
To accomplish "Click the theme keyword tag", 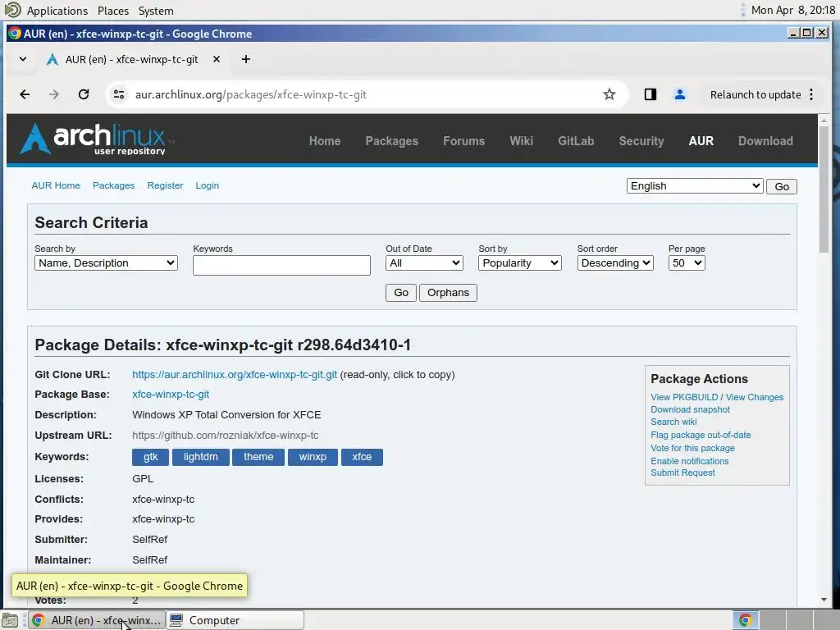I will pos(258,458).
